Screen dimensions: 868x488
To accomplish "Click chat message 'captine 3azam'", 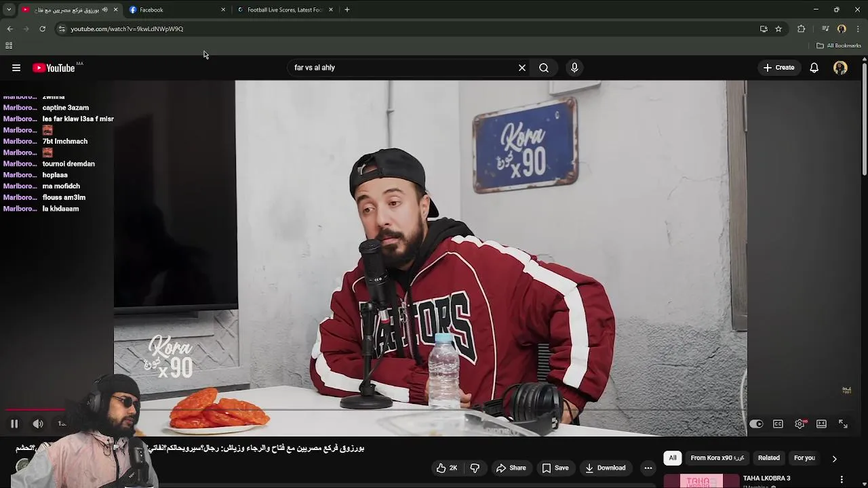I will pos(66,108).
